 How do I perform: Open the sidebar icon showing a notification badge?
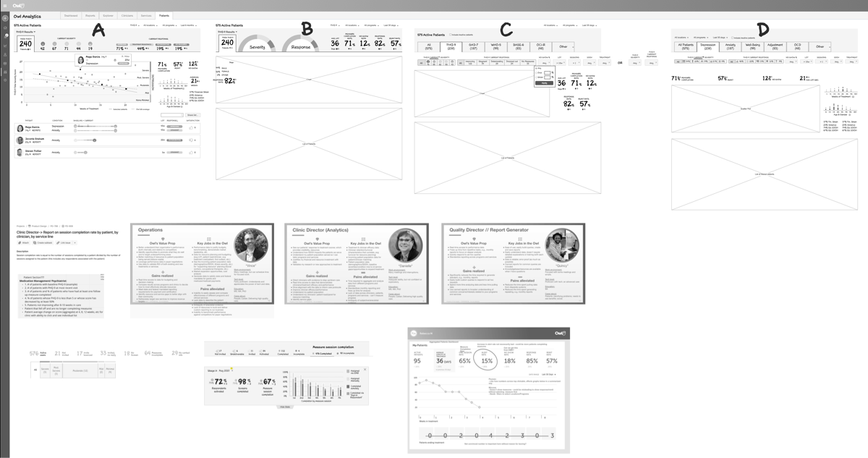(5, 36)
